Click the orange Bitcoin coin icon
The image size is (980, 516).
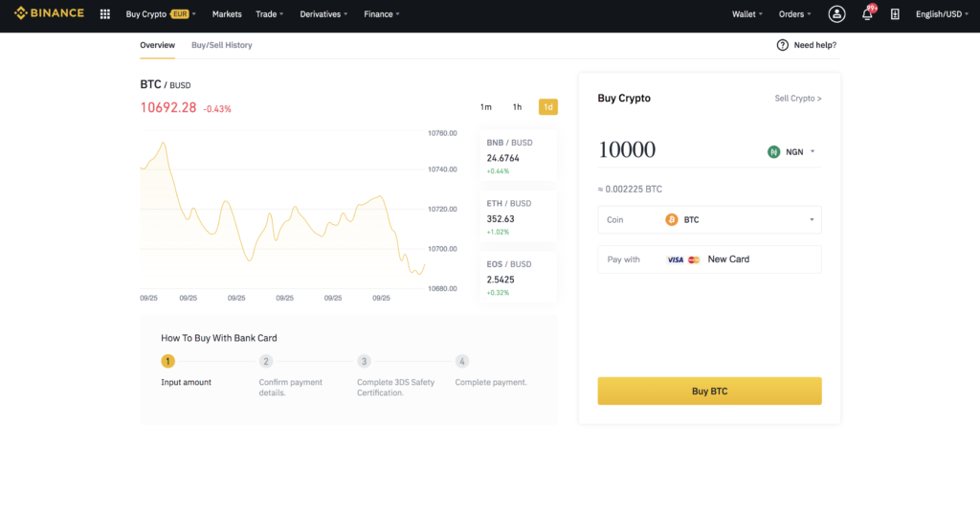(671, 219)
